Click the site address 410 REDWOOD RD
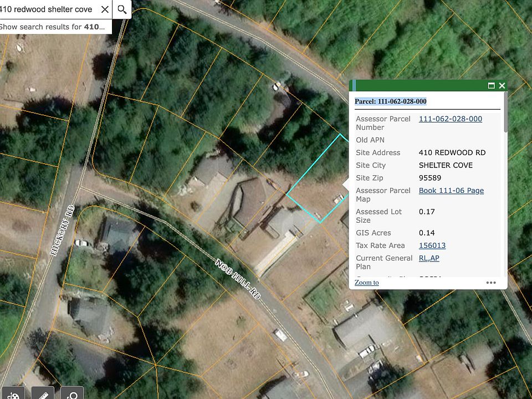 452,153
